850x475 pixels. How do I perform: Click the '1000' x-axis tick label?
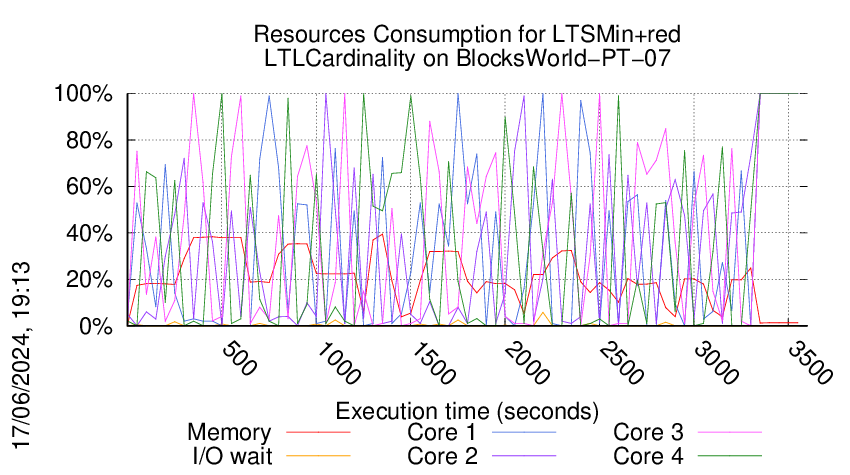pos(337,363)
